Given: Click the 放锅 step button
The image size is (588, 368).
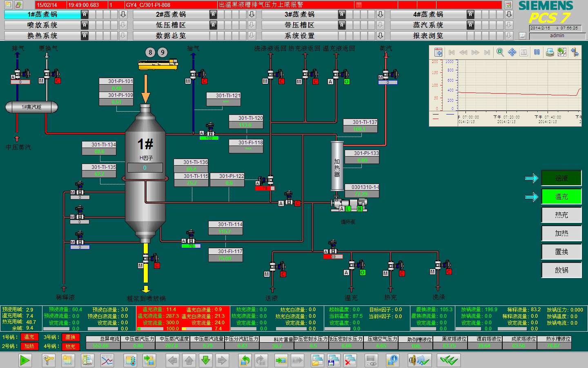Looking at the screenshot, I should [x=561, y=270].
